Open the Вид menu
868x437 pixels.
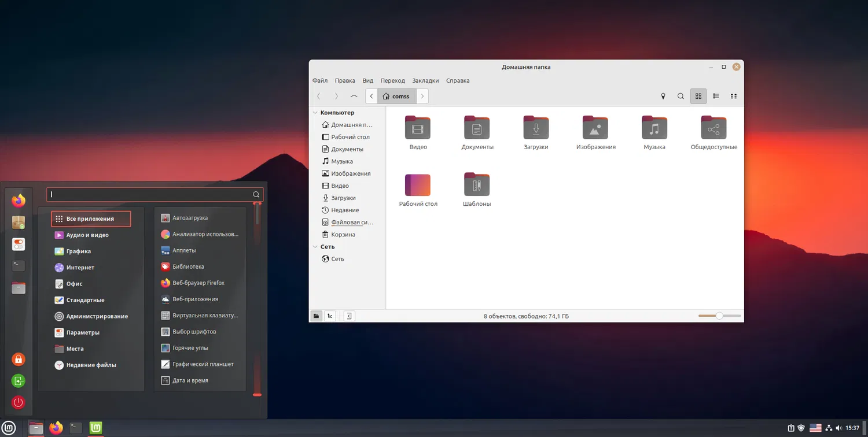pyautogui.click(x=368, y=80)
